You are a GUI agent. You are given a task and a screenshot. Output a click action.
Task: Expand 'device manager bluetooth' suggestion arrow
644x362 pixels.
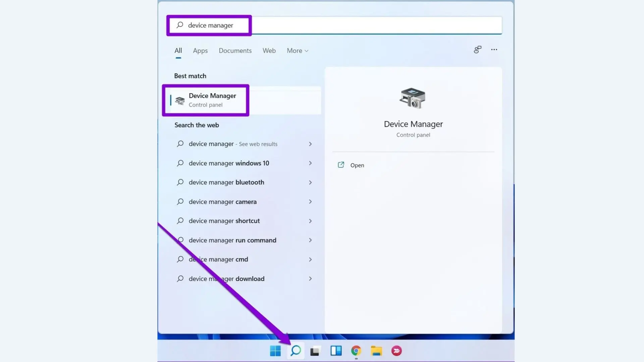(310, 182)
